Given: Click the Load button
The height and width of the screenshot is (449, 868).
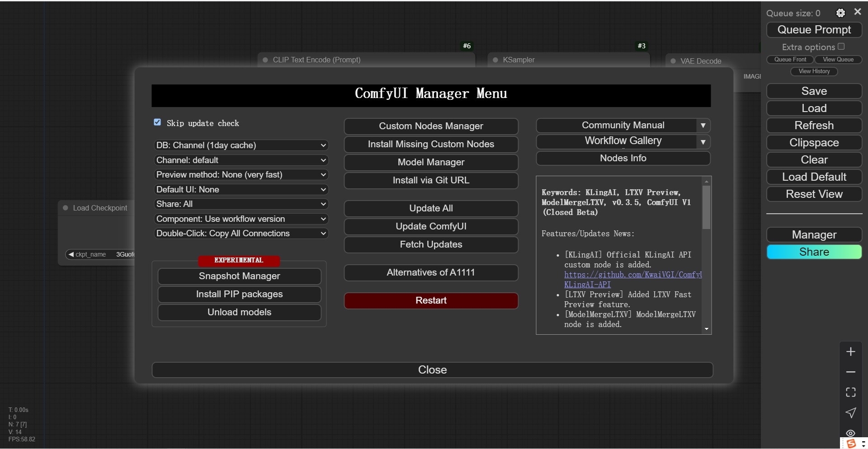Looking at the screenshot, I should point(814,108).
